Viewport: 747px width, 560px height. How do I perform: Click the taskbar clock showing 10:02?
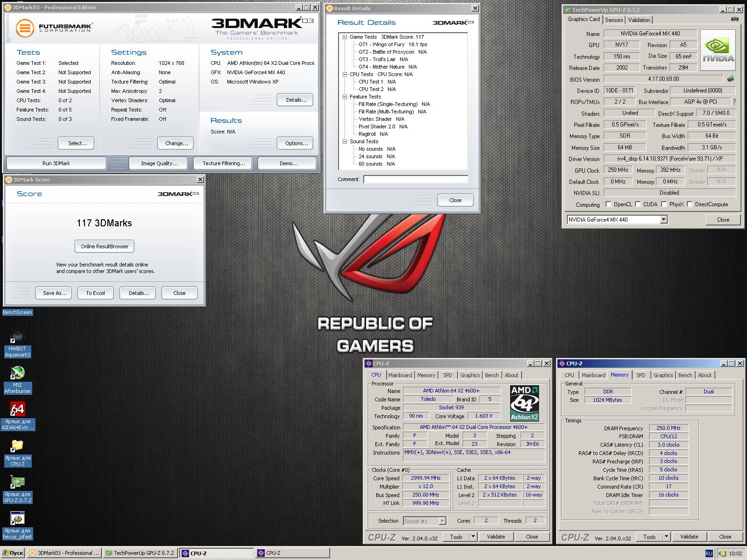click(735, 553)
